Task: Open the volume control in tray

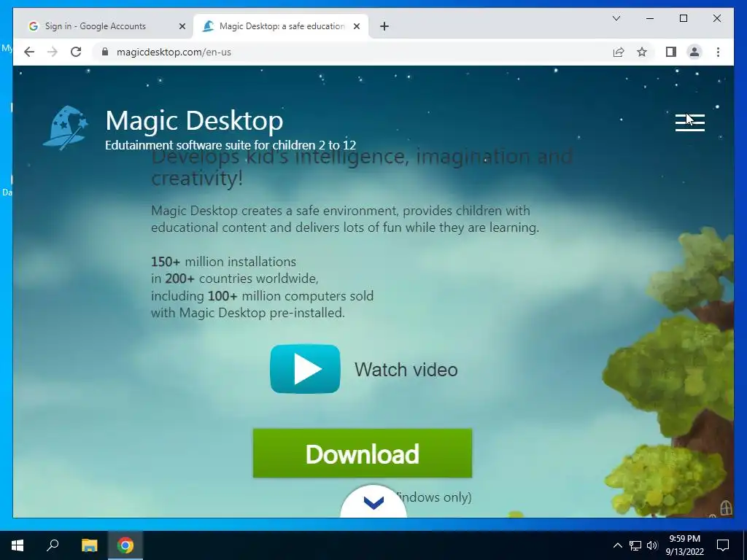Action: coord(652,545)
